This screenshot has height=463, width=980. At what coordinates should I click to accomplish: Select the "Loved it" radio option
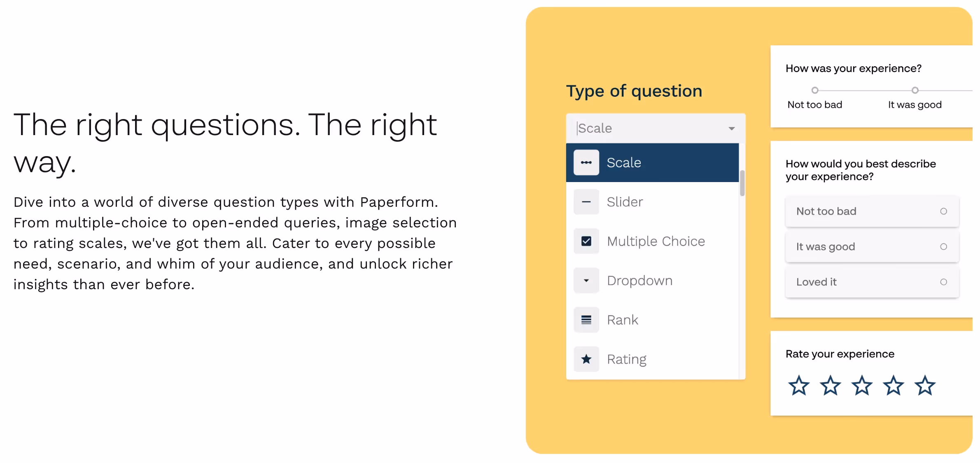(x=872, y=282)
